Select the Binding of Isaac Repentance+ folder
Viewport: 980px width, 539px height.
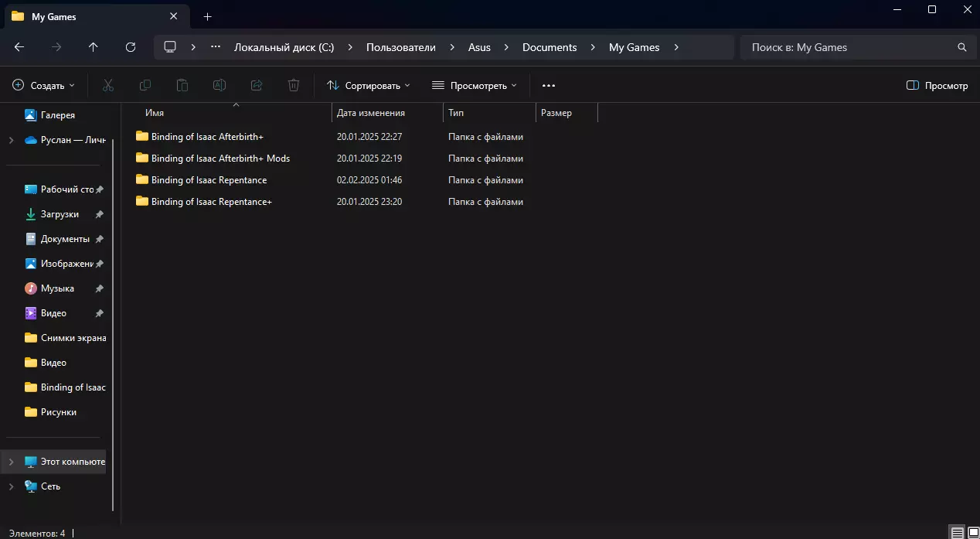point(211,202)
